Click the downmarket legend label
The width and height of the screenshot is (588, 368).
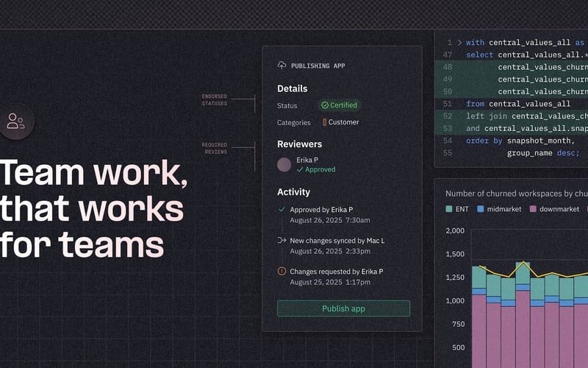(559, 209)
